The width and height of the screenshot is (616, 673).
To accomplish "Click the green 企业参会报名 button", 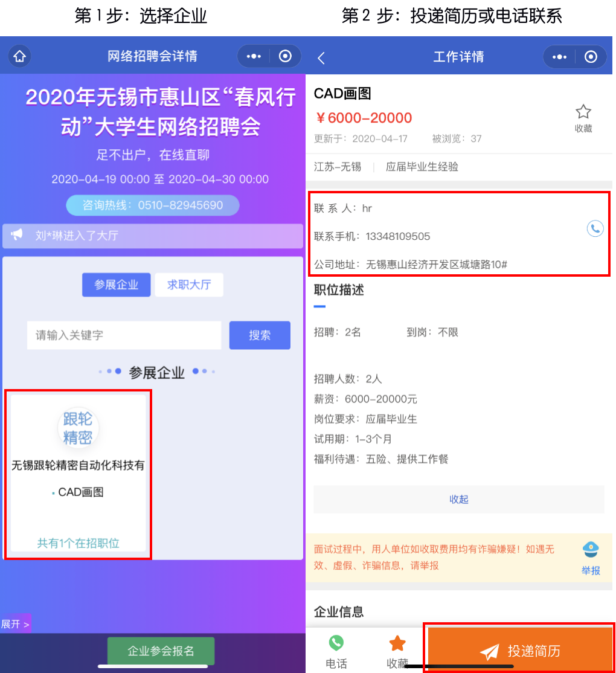I will click(x=161, y=651).
